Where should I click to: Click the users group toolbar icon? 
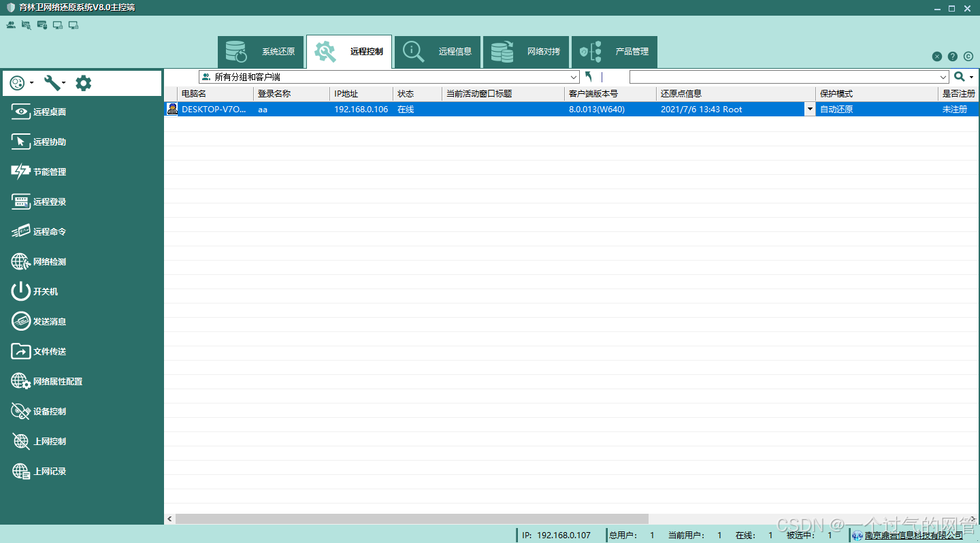pos(11,25)
